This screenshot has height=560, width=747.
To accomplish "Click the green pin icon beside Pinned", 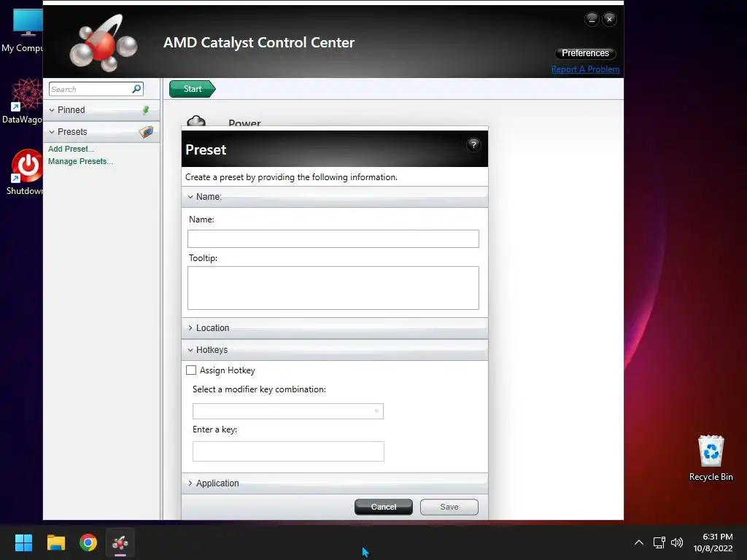I will pyautogui.click(x=146, y=110).
